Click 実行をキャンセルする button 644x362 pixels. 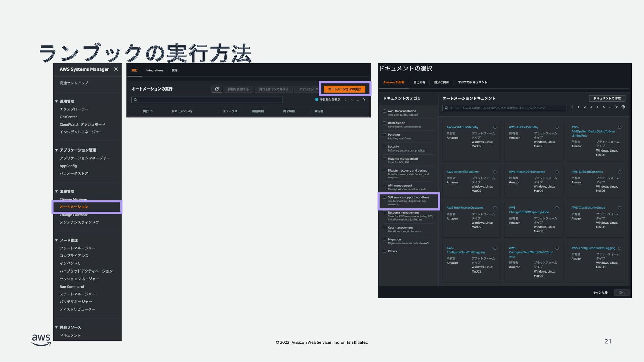tap(274, 89)
